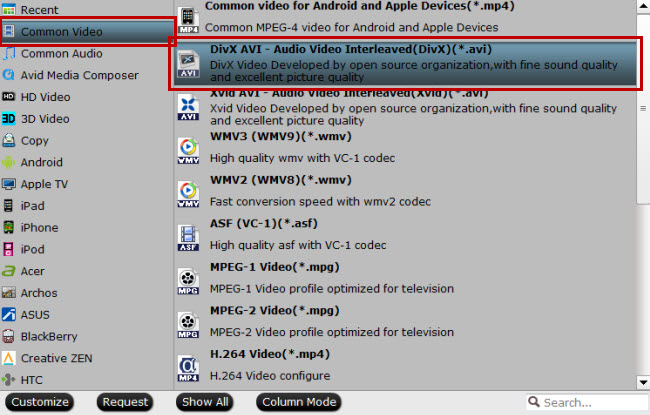Select 'MPEG-1 Video(*.mpg)' format
650x415 pixels.
point(274,267)
